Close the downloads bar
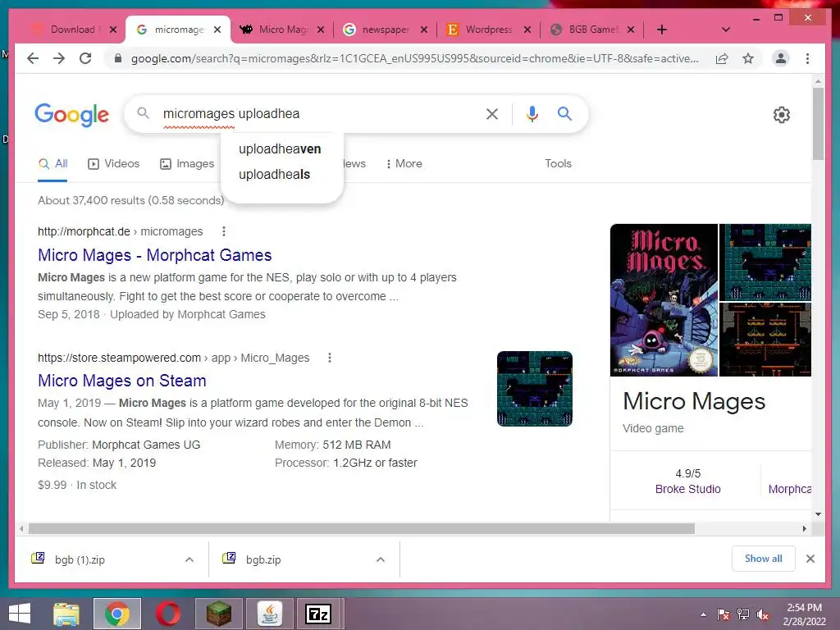 coord(810,559)
